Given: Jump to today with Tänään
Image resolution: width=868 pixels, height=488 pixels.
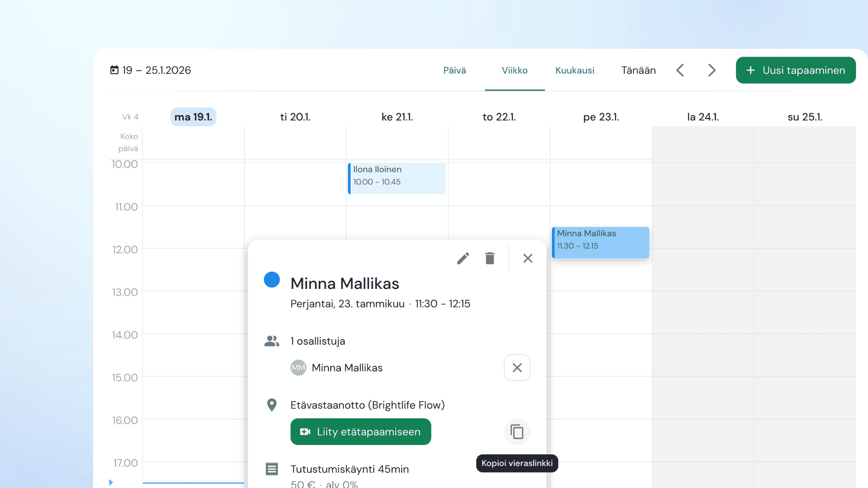Looking at the screenshot, I should click(639, 70).
